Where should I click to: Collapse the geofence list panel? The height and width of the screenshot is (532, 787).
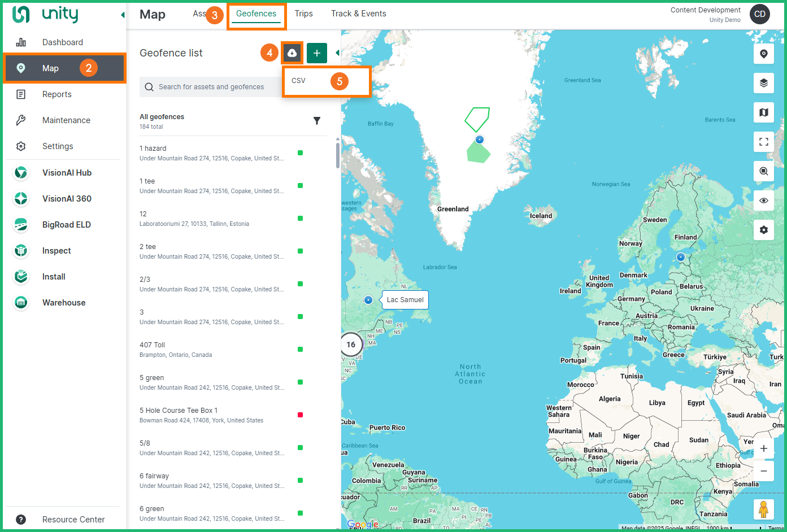(337, 53)
